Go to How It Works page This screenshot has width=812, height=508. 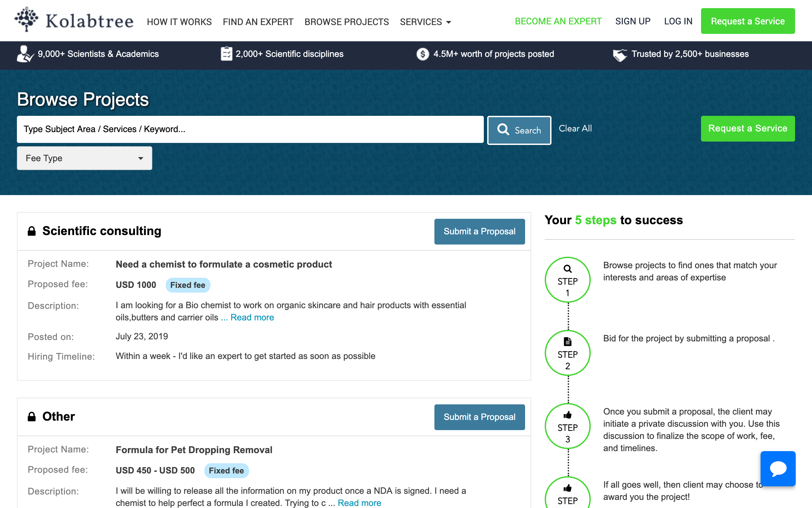coord(179,22)
